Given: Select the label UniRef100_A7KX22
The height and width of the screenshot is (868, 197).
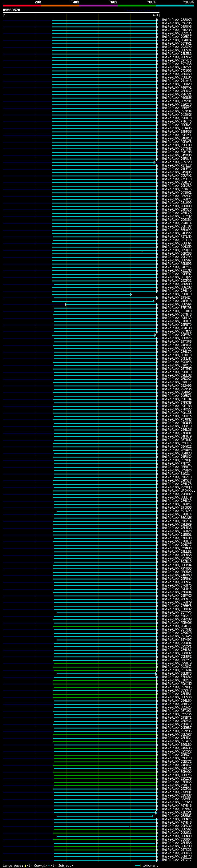Looking at the screenshot, I should tap(177, 410).
